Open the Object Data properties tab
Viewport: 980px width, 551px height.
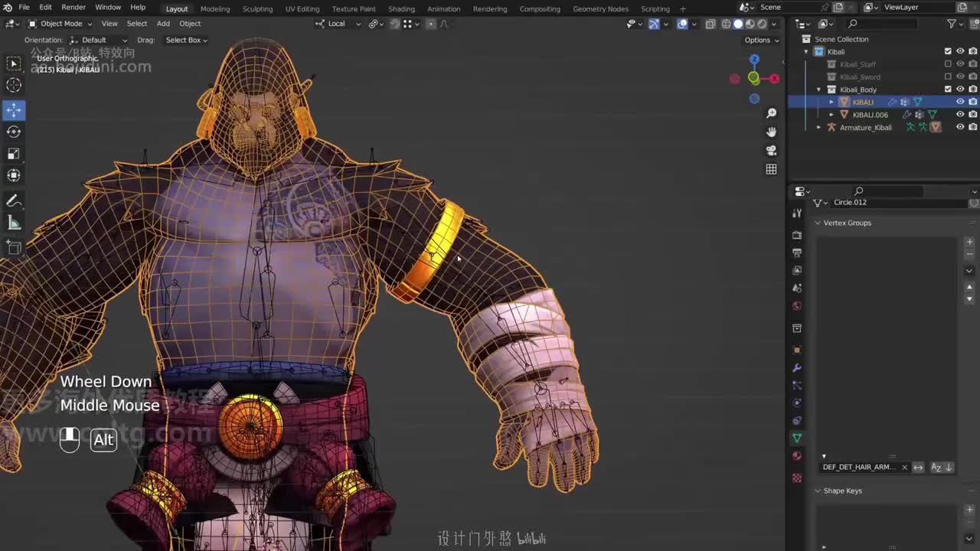pyautogui.click(x=797, y=439)
